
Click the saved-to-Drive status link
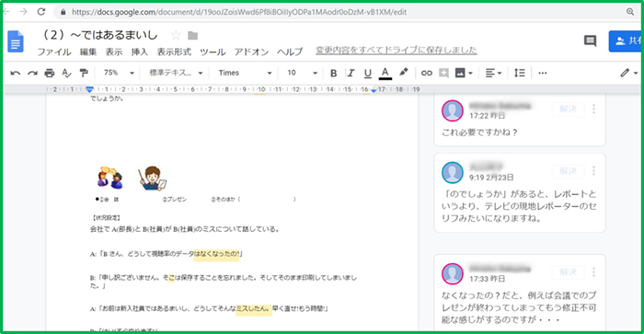point(396,51)
